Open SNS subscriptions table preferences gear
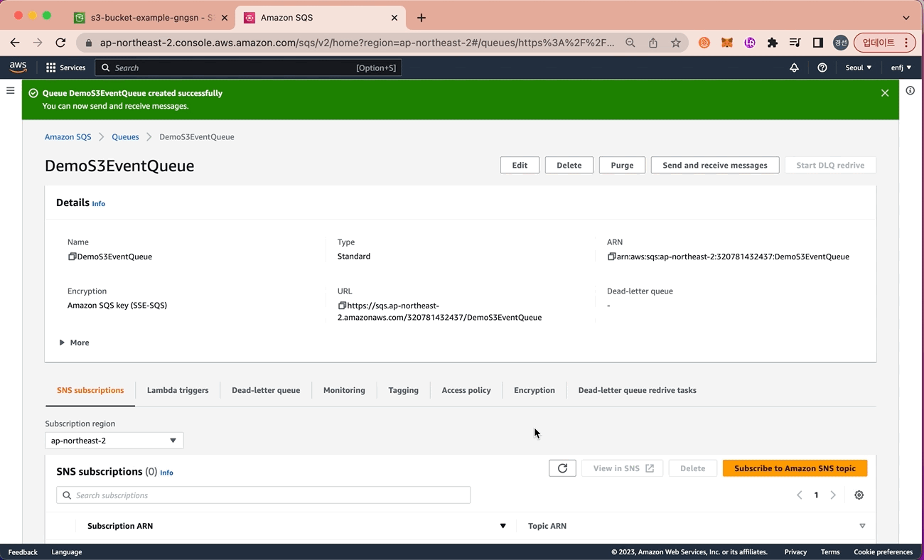 [x=859, y=495]
